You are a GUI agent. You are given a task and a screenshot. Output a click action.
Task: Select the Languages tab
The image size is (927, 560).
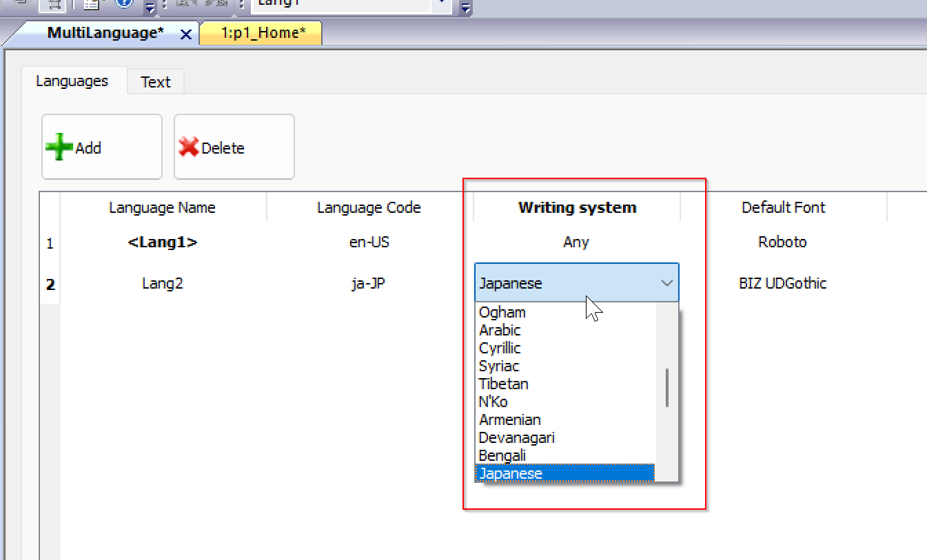point(72,81)
